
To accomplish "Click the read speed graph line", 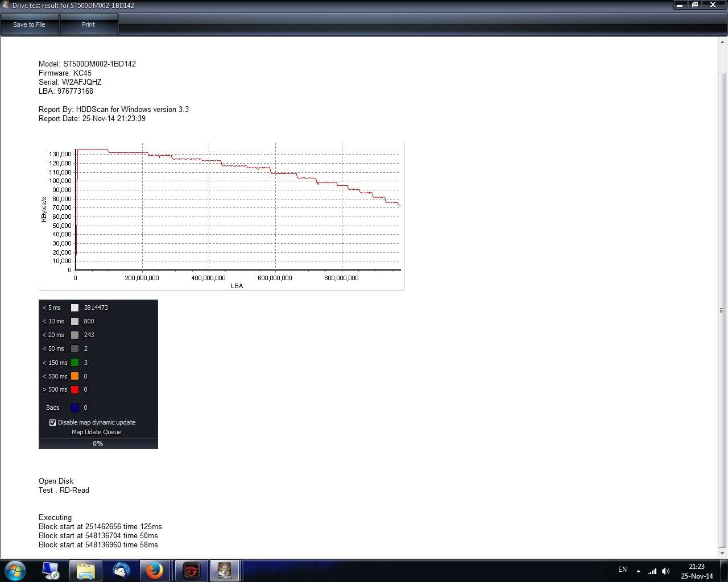I will click(x=239, y=166).
